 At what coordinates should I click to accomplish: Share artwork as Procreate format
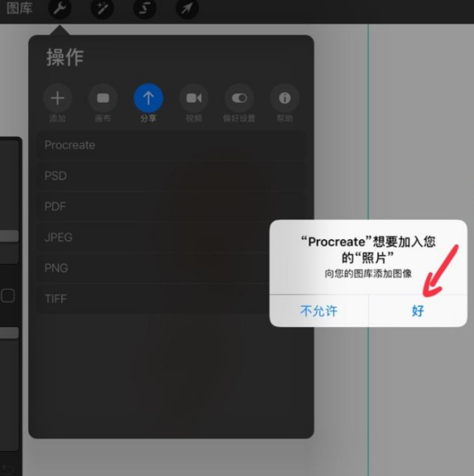[x=171, y=145]
